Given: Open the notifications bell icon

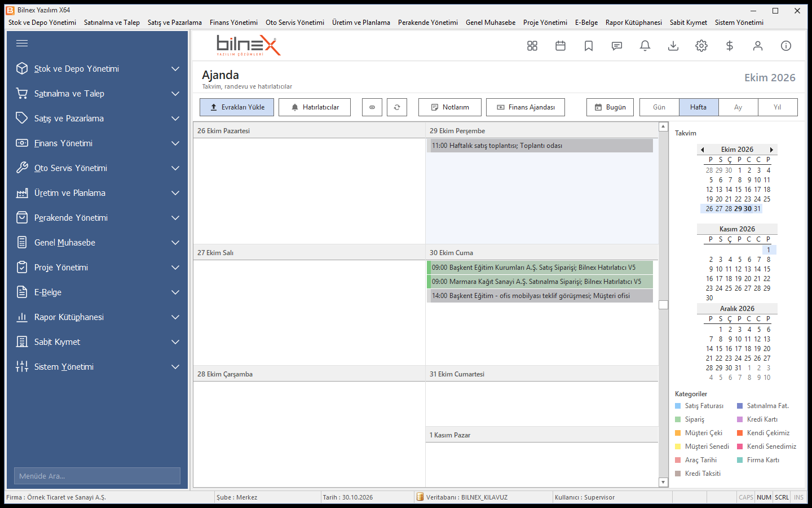Looking at the screenshot, I should tap(645, 46).
